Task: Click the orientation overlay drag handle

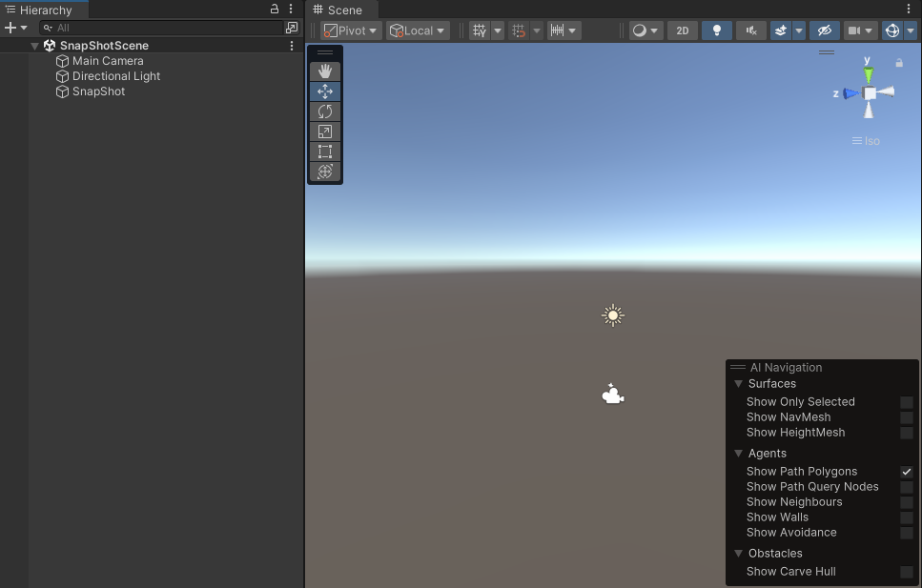Action: tap(826, 52)
